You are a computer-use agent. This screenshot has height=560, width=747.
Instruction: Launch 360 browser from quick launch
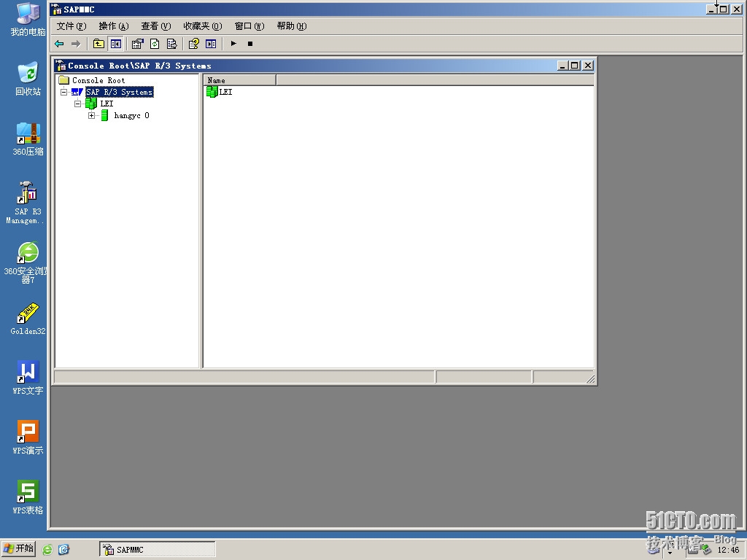point(47,549)
